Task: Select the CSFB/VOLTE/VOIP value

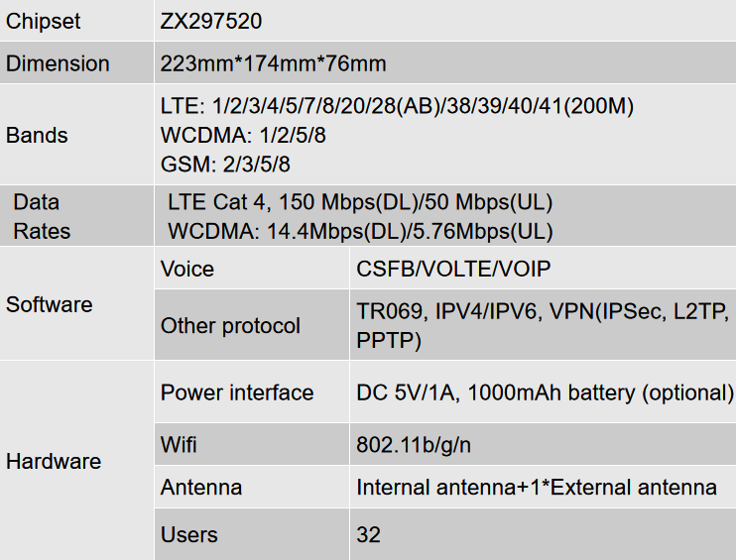Action: (453, 269)
